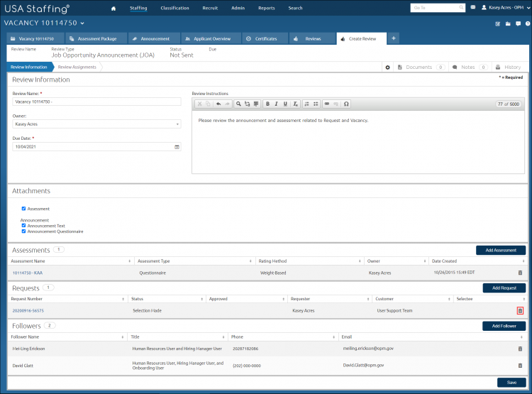Toggle underline formatting in Review Instructions
Screen dimensions: 532x394
coord(285,104)
